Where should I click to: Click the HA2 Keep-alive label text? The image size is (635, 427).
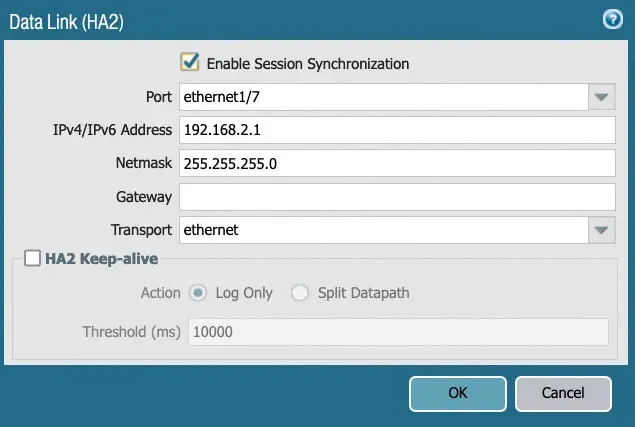[x=101, y=259]
